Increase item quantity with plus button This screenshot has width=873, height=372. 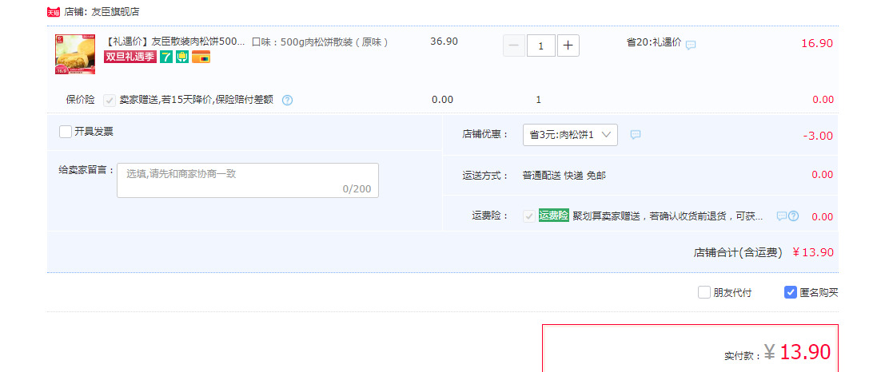coord(568,46)
